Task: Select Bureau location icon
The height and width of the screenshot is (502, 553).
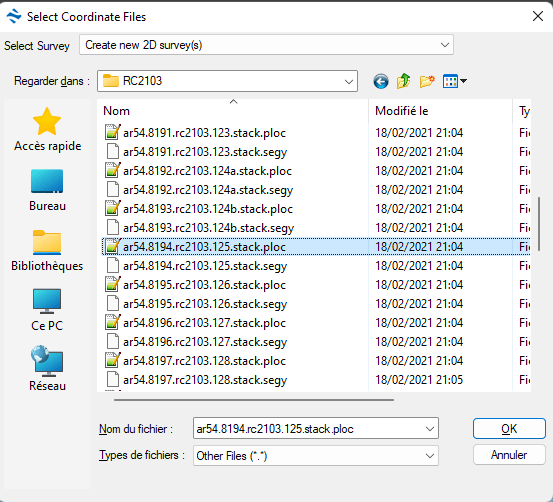Action: click(x=47, y=190)
